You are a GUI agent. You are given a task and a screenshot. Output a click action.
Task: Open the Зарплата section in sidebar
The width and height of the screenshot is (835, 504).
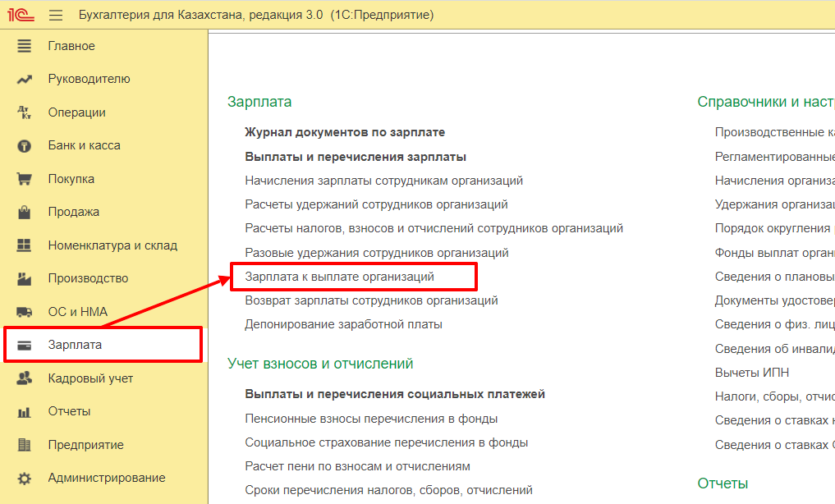click(x=75, y=345)
